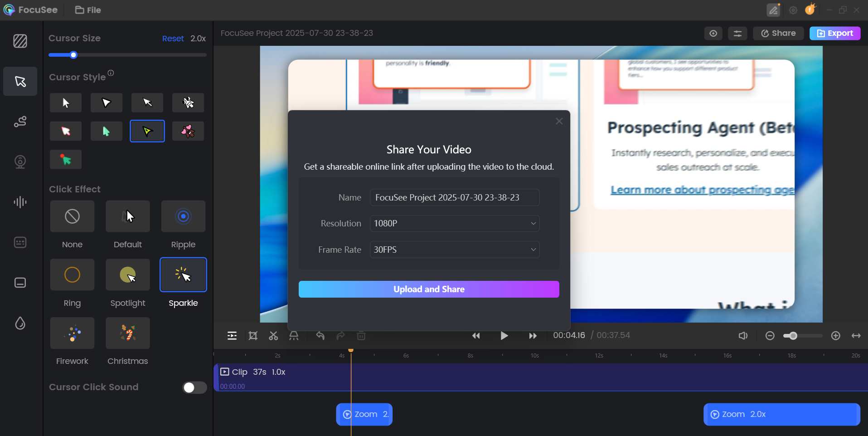This screenshot has width=868, height=436.
Task: Choose the Sparkle click effect
Action: [x=183, y=274]
